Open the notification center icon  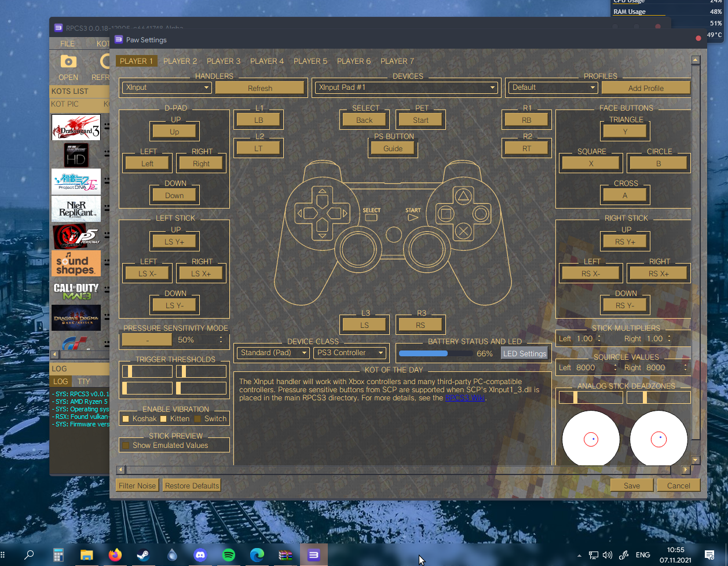(x=709, y=555)
